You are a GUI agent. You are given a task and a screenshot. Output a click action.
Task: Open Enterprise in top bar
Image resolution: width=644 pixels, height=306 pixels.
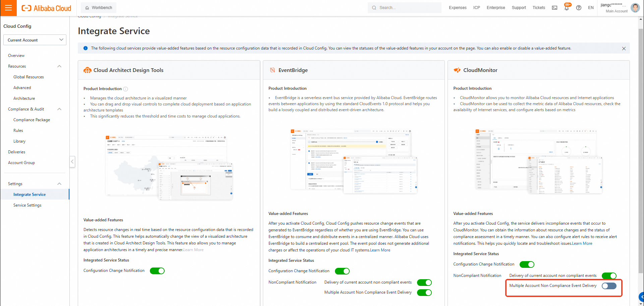495,8
